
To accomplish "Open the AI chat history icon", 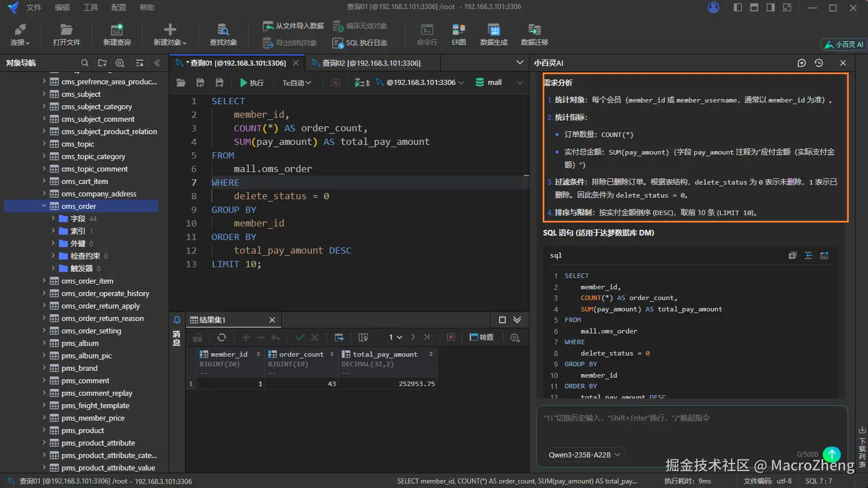I will [x=819, y=63].
